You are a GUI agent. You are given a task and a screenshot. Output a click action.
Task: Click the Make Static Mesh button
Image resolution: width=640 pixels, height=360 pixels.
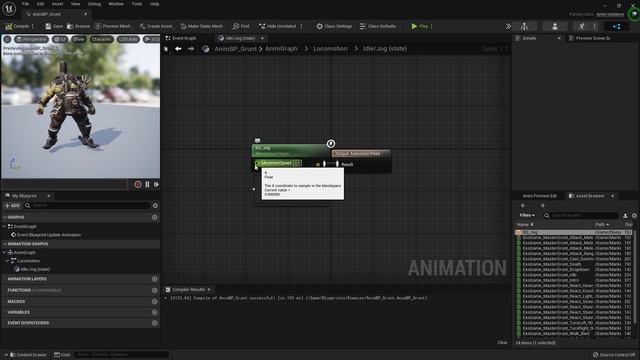[202, 26]
